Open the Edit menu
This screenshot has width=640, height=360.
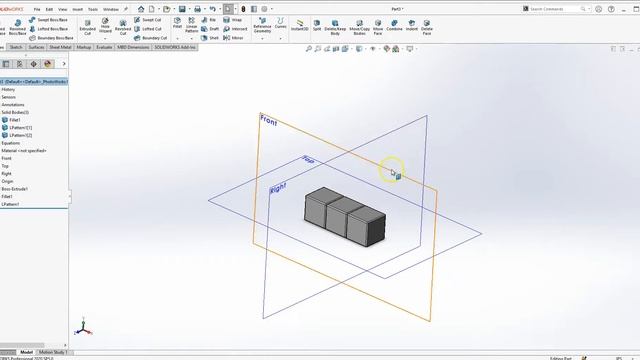pyautogui.click(x=49, y=9)
